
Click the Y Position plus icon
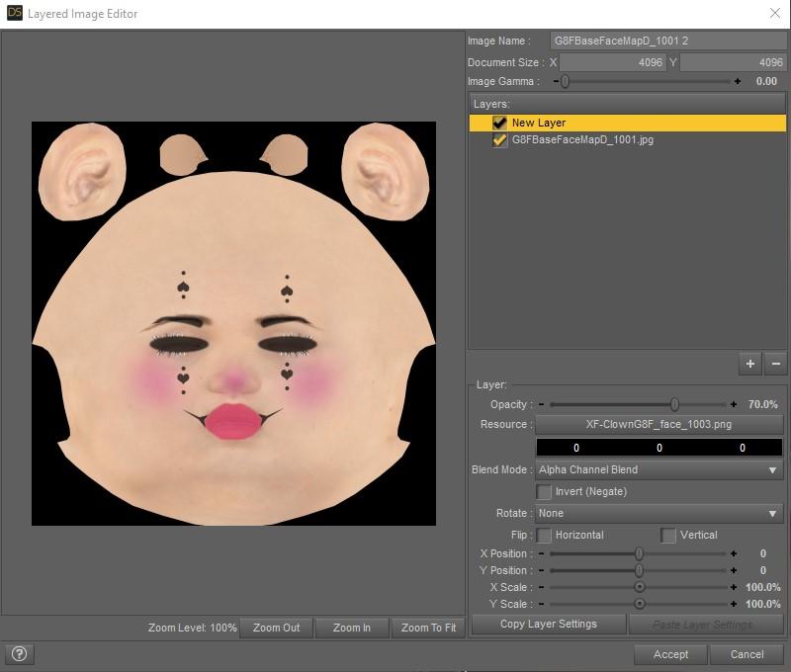point(734,570)
